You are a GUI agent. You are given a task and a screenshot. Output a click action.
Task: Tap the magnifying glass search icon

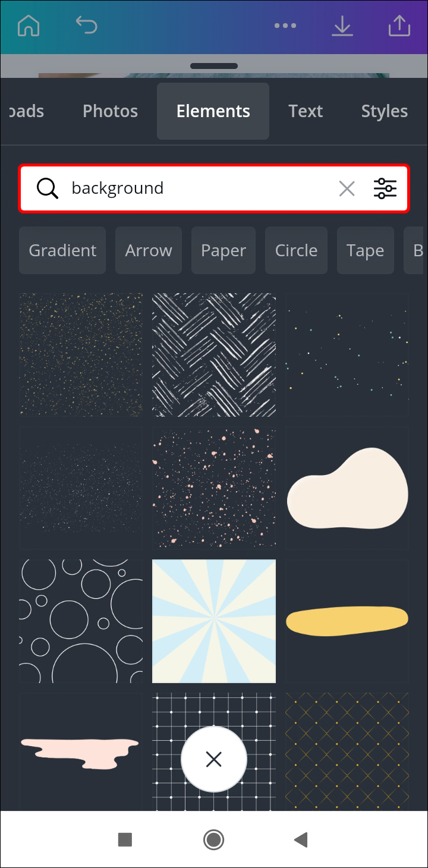point(48,188)
